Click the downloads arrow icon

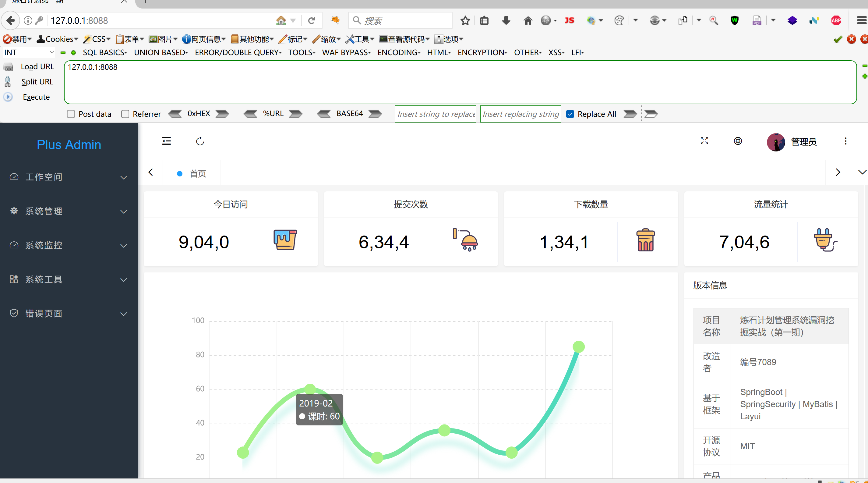point(506,20)
